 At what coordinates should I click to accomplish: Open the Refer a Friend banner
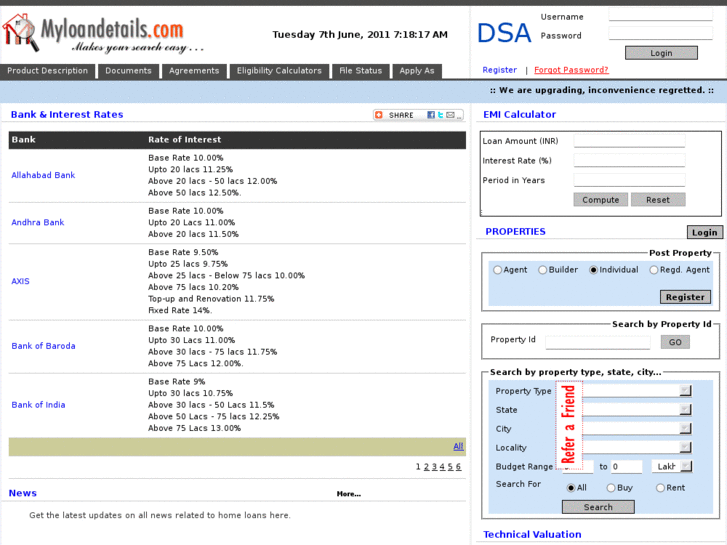coord(568,424)
